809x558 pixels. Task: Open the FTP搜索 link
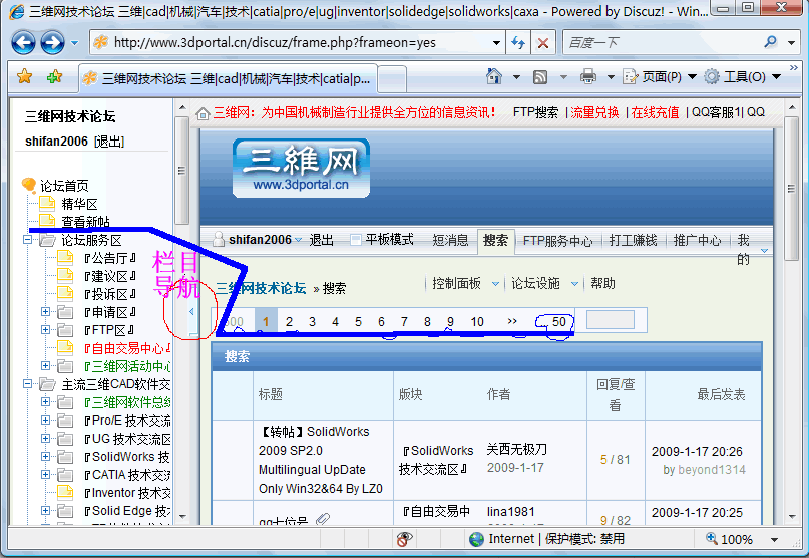[535, 112]
